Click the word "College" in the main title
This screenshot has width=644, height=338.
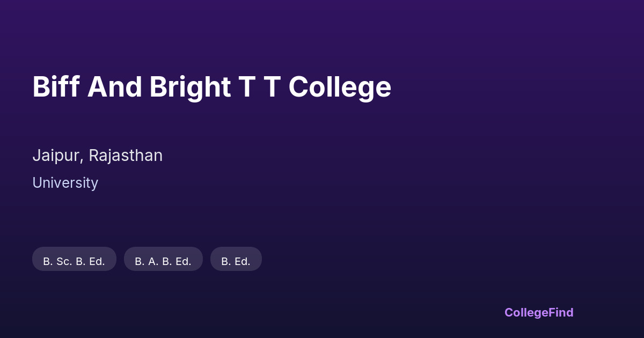tap(340, 87)
